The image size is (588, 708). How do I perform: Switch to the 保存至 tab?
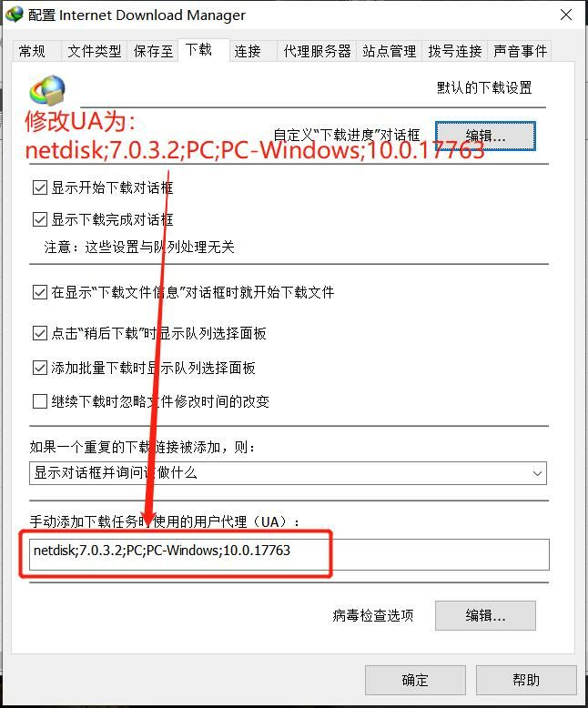coord(153,51)
